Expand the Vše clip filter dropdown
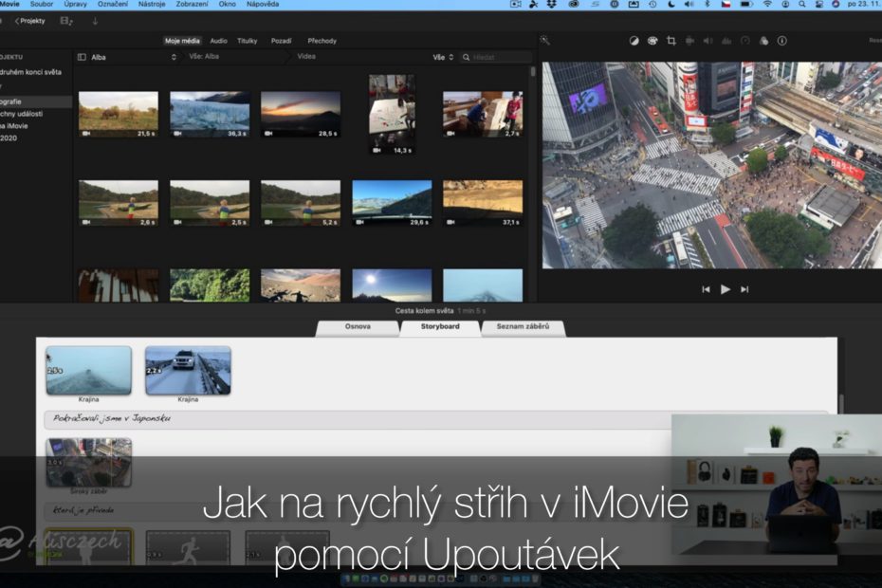Viewport: 882px width, 588px height. 443,57
